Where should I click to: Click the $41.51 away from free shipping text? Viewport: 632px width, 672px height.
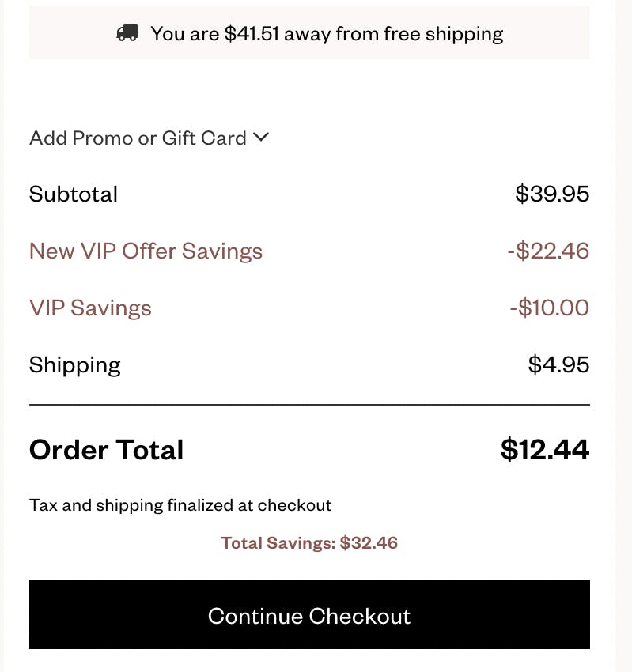click(x=327, y=34)
